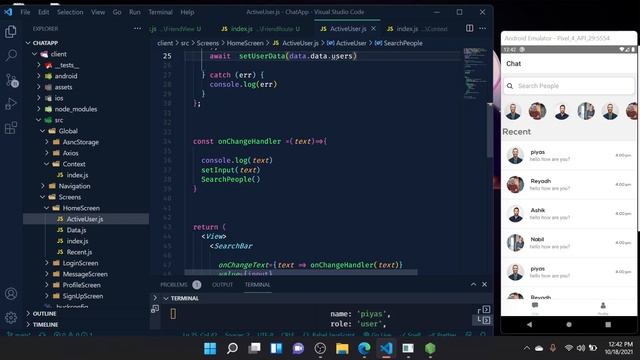Viewport: 640px width, 360px height.
Task: Tap the Android recents button in emulator
Action: tap(608, 324)
